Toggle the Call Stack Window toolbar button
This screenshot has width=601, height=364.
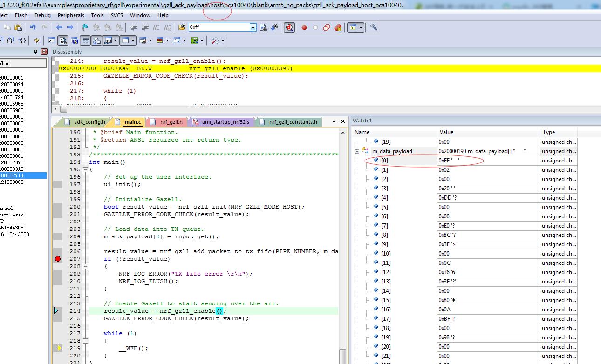click(96, 40)
